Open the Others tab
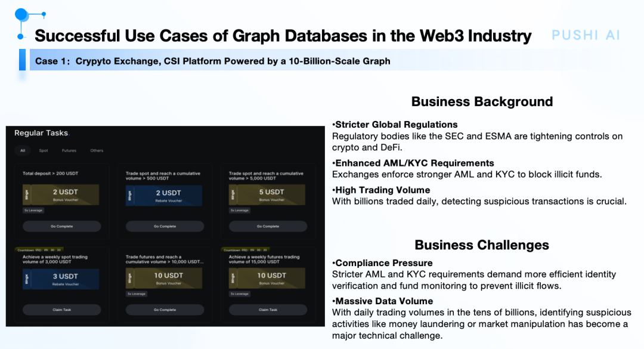This screenshot has width=644, height=349. tap(97, 150)
